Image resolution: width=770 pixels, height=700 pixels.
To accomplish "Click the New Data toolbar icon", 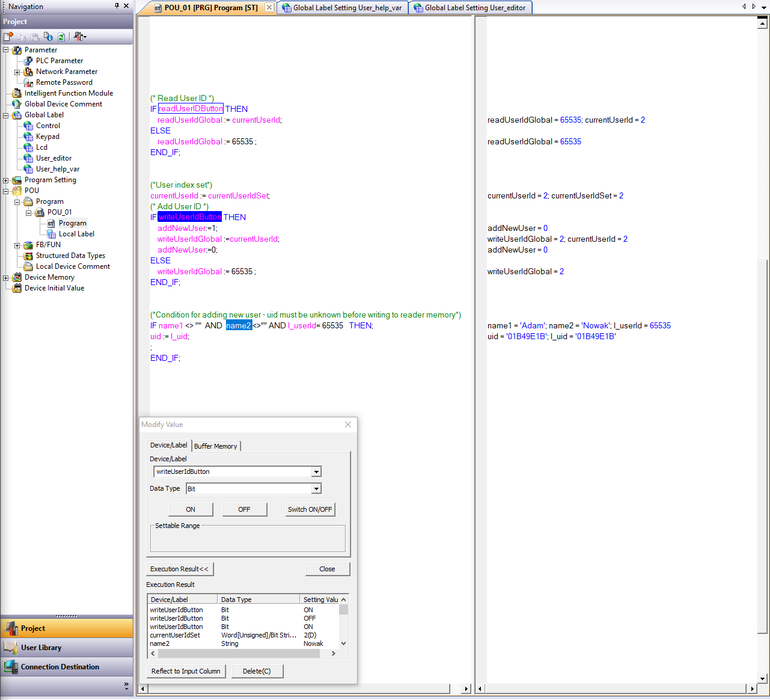I will point(8,37).
